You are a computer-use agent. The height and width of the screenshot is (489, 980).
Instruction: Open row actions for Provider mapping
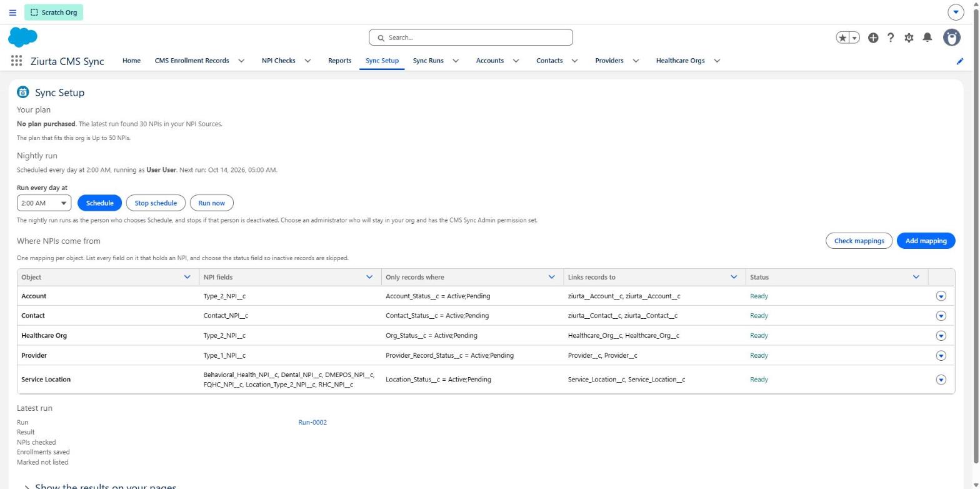pos(941,356)
